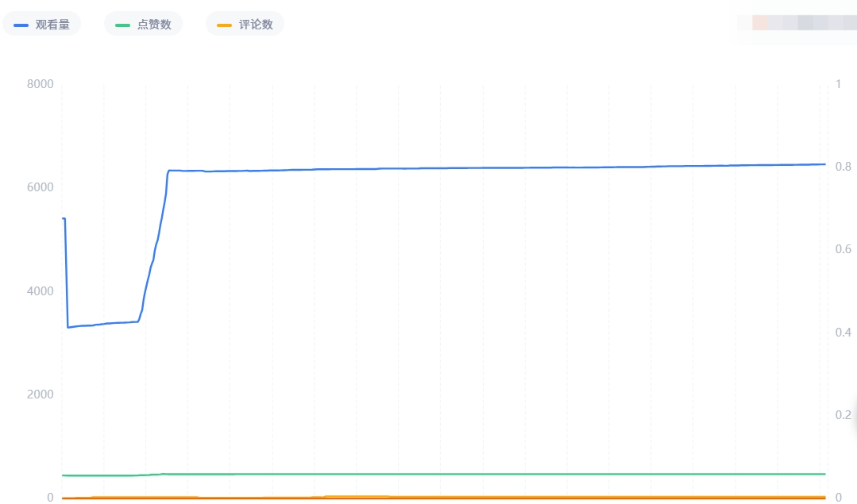Click the green likes line in the chart
The width and height of the screenshot is (857, 504).
477,473
